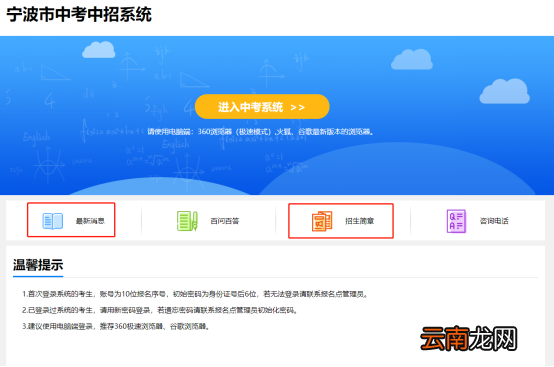
Task: Click the 进入中考系统 button
Action: 262,107
